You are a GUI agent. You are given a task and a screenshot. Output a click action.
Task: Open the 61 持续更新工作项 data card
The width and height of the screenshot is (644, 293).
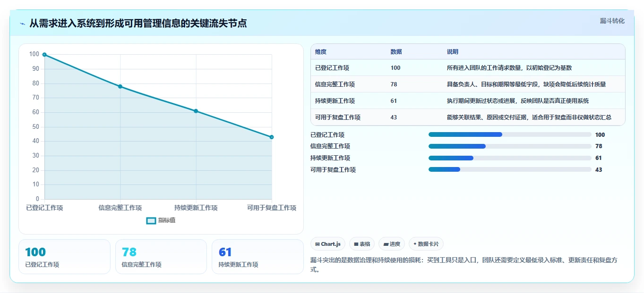pos(258,257)
